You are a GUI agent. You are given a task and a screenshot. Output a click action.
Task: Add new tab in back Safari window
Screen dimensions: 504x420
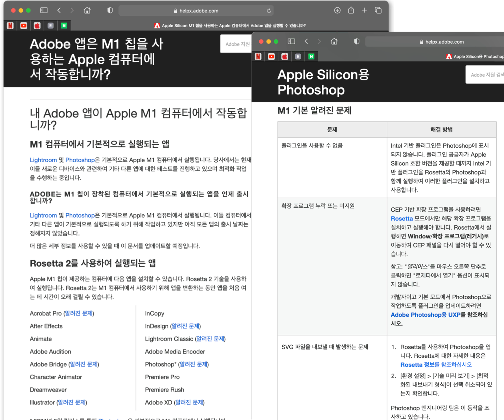[364, 10]
